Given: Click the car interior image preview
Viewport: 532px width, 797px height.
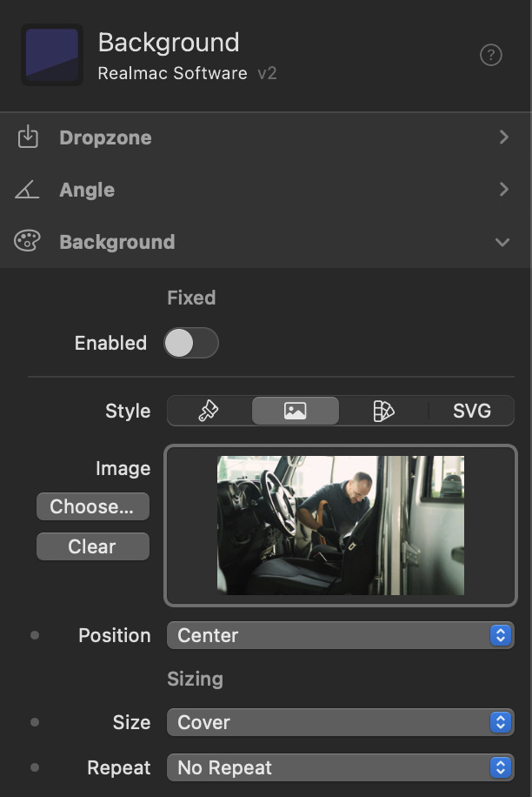Looking at the screenshot, I should 341,526.
